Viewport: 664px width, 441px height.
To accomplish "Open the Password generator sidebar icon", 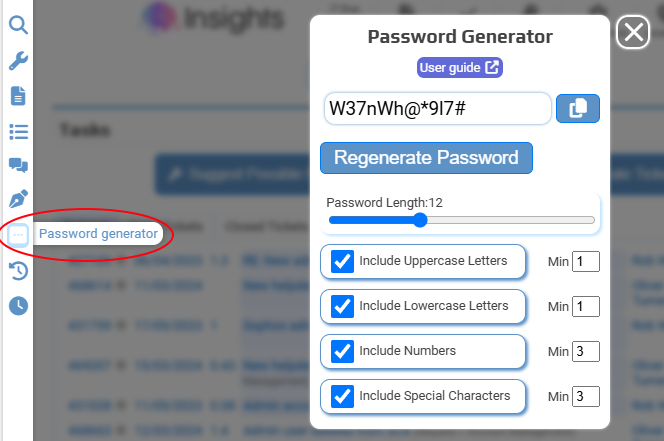I will pos(18,234).
